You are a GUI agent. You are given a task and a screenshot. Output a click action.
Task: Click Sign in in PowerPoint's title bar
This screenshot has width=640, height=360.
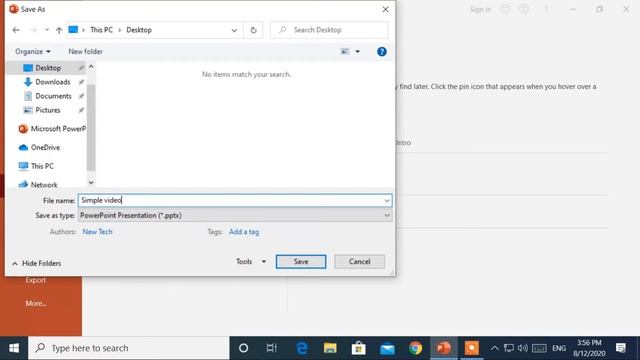click(x=480, y=9)
